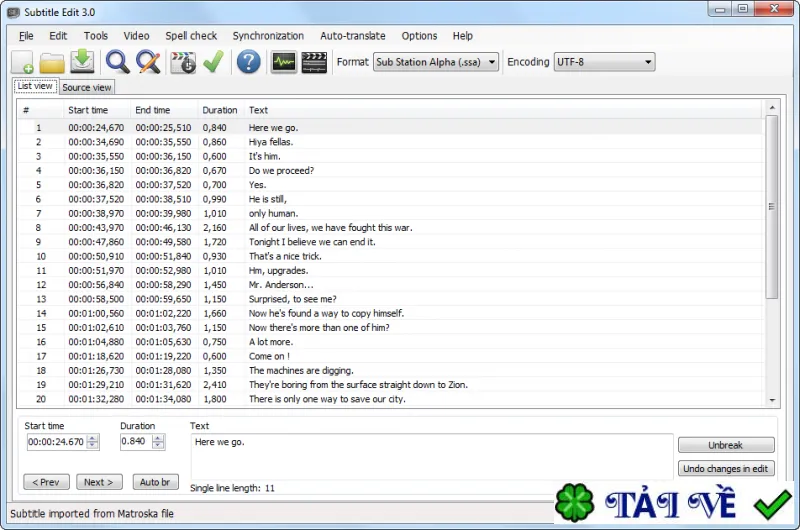Image resolution: width=800 pixels, height=530 pixels.
Task: Open the Help menu
Action: pos(463,36)
